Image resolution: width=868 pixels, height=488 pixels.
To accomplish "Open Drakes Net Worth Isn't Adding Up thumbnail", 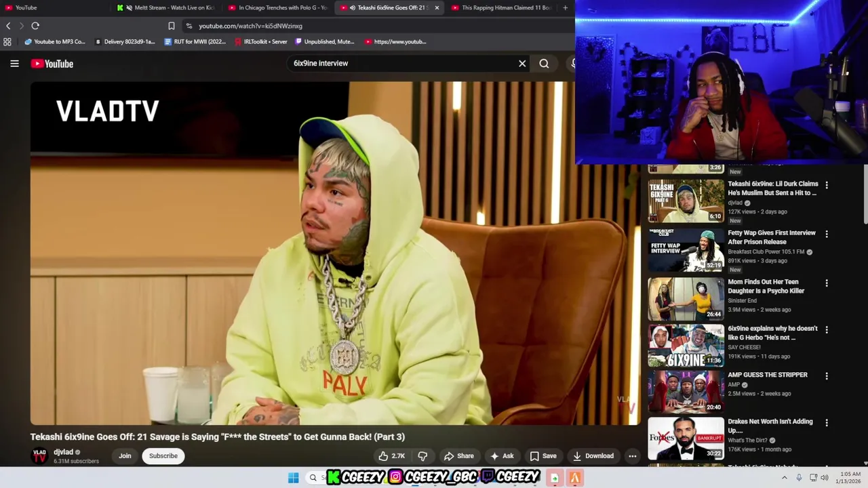I will (686, 439).
